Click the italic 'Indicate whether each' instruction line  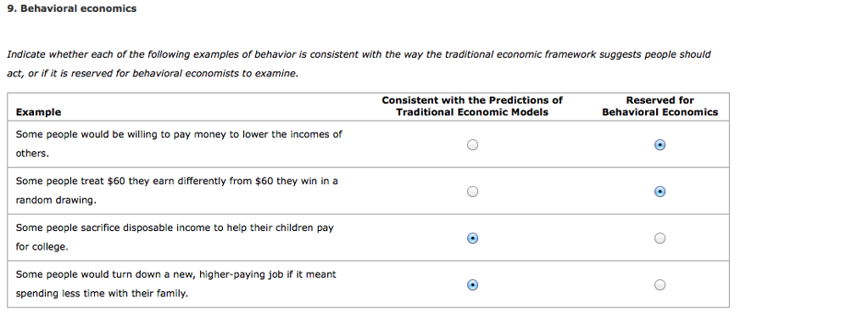click(x=359, y=54)
